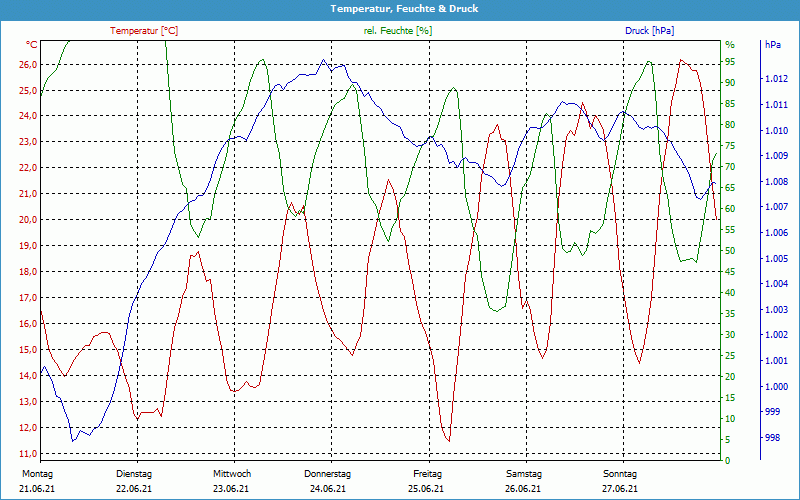Click the 13,0 temperature axis value
Viewport: 800px width, 500px height.
28,402
